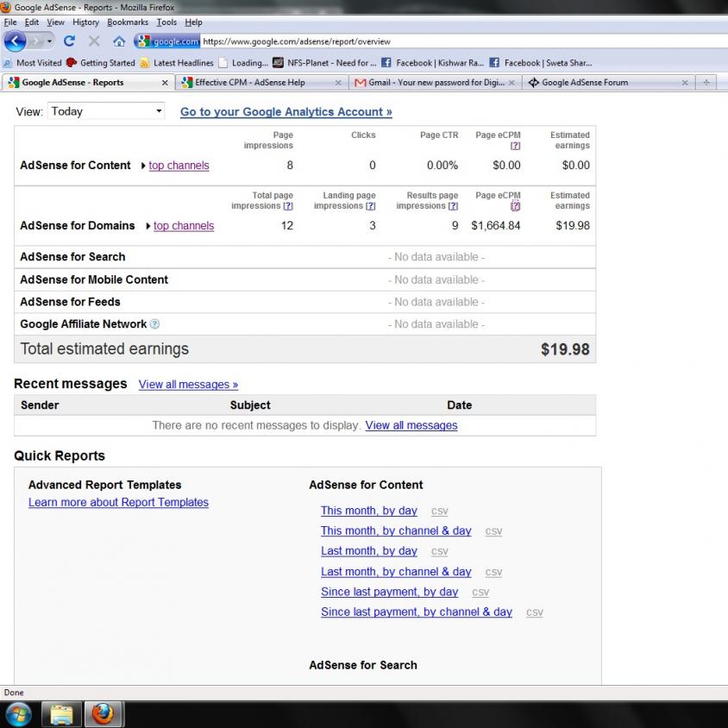The width and height of the screenshot is (728, 728).
Task: Click the Total page impressions help [?]
Action: (x=288, y=206)
